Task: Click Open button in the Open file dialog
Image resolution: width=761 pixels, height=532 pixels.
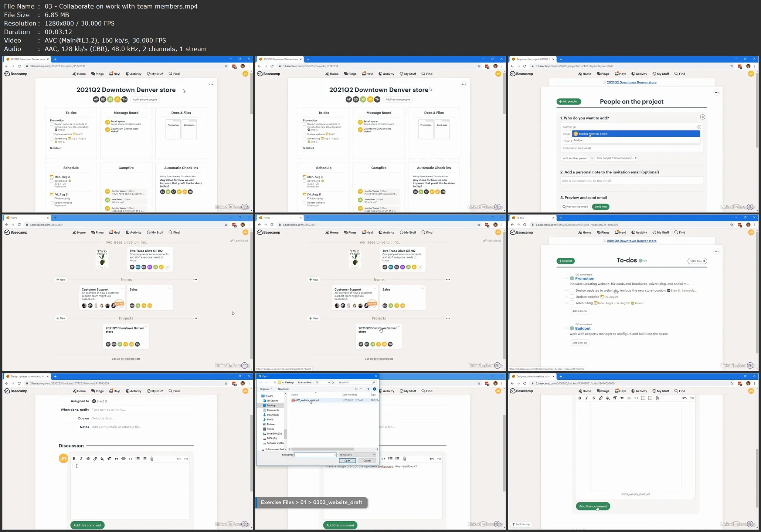Action: click(x=347, y=461)
